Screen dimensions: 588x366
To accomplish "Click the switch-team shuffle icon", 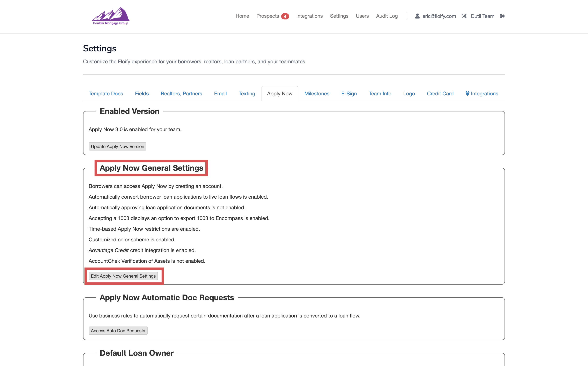I will coord(464,16).
